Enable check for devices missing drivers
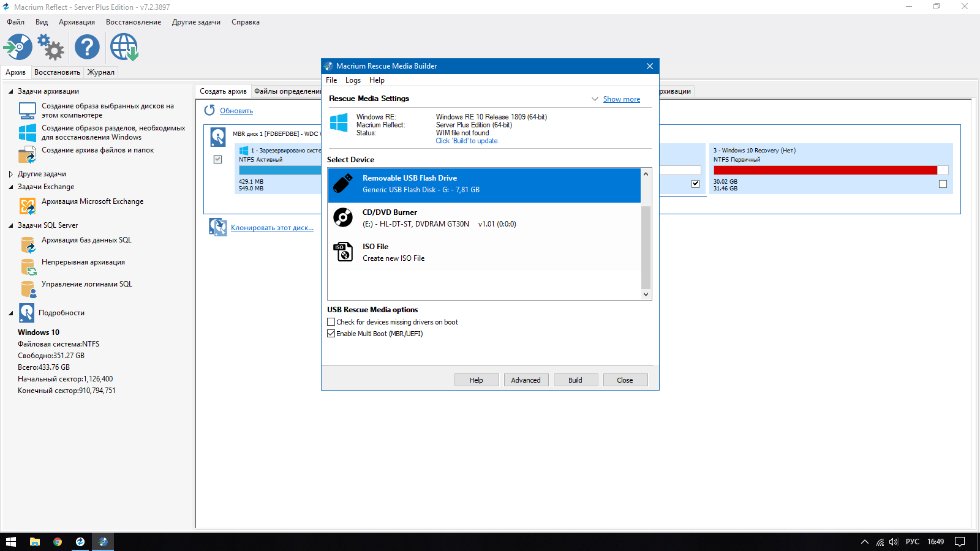 click(x=331, y=322)
